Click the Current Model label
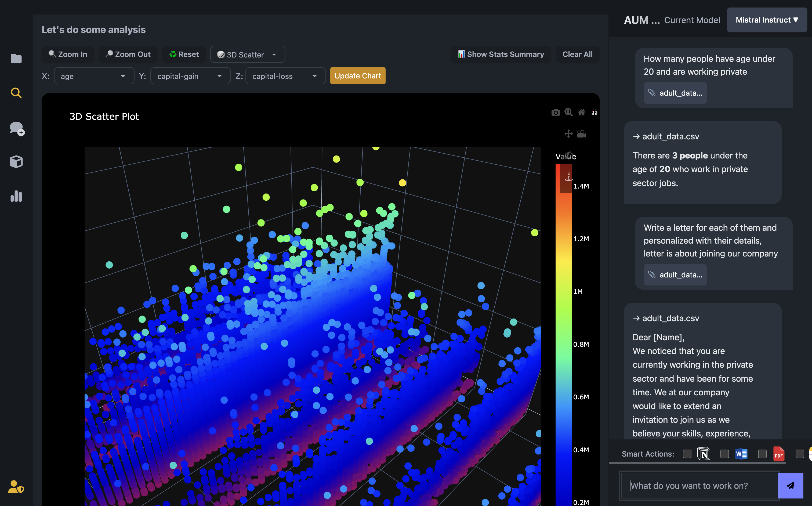Image resolution: width=812 pixels, height=506 pixels. (x=692, y=20)
